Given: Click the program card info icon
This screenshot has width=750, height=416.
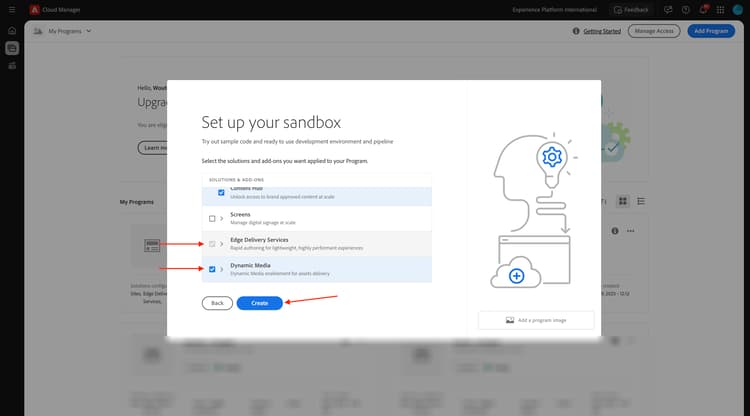Looking at the screenshot, I should pyautogui.click(x=615, y=231).
